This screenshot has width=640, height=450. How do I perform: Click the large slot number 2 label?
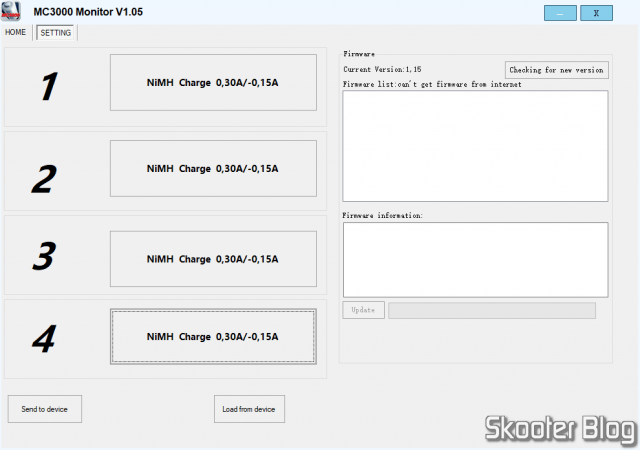pos(44,179)
